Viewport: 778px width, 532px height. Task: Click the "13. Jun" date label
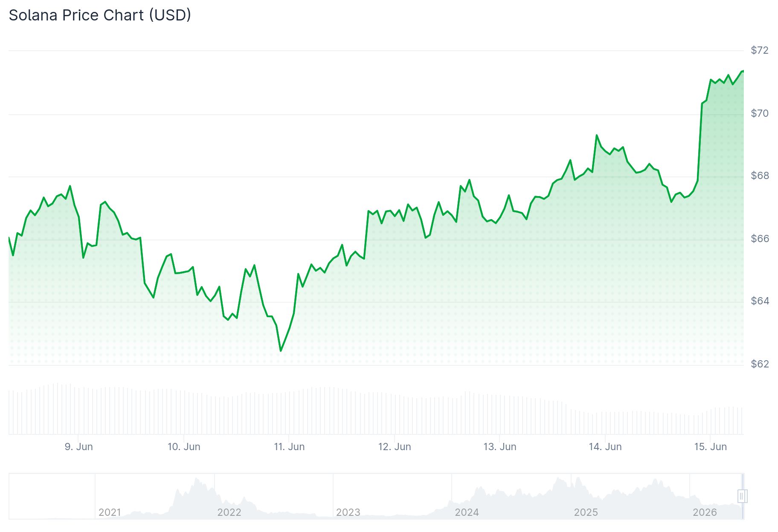(x=500, y=447)
